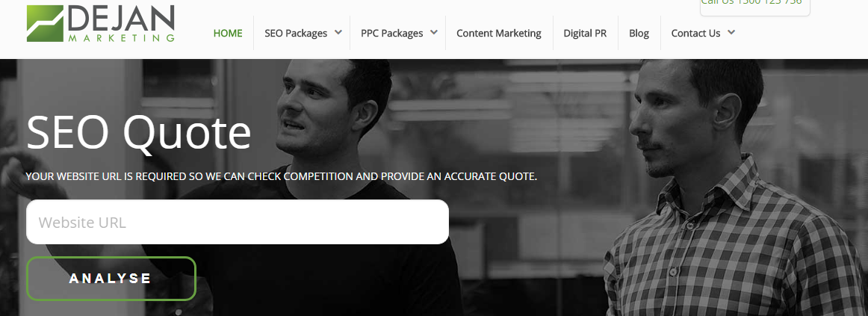Navigate to Digital PR
This screenshot has height=316, width=868.
click(585, 33)
